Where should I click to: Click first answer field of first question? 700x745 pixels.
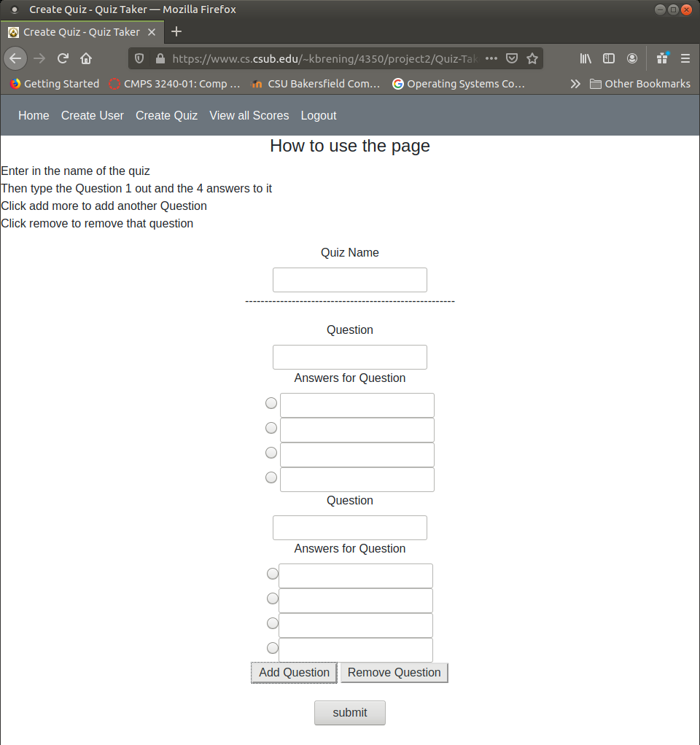357,405
